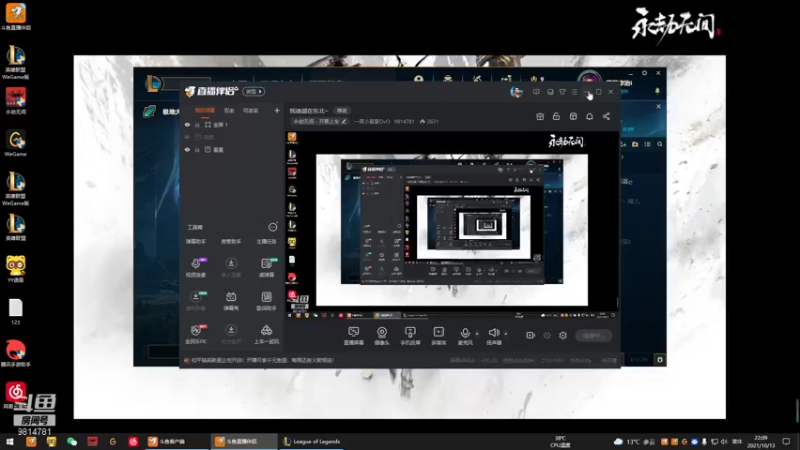
Task: Toggle the eye preview icon in bottom bar
Action: [x=547, y=335]
